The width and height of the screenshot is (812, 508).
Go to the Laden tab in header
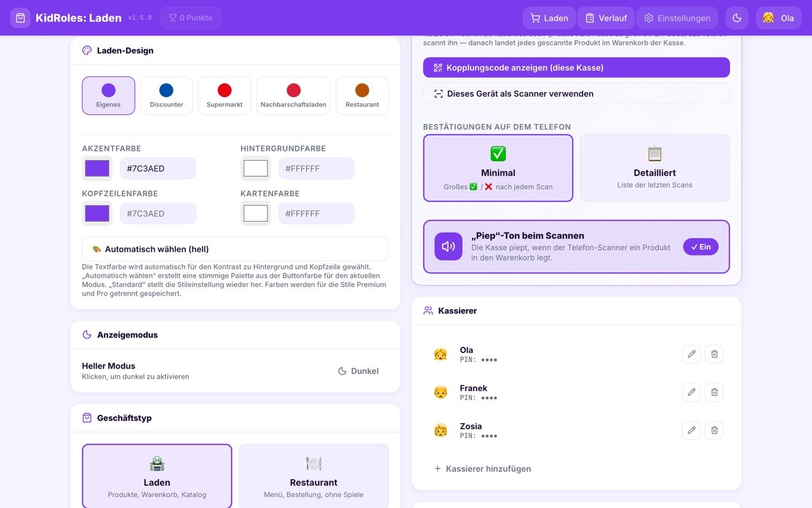pos(549,18)
